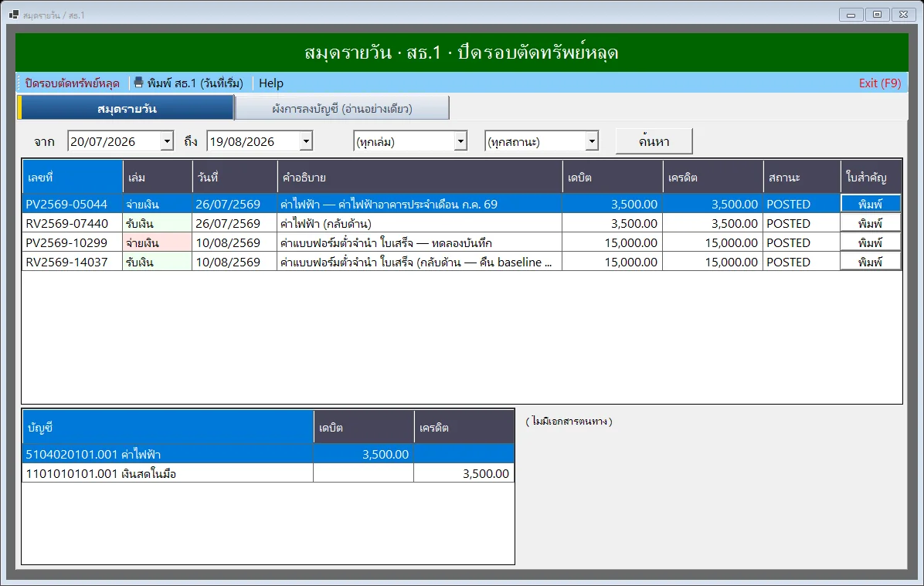Image resolution: width=924 pixels, height=586 pixels.
Task: Switch to ผังการลงบัญชี (อ่านอย่างเดียว) tab
Action: [x=341, y=108]
